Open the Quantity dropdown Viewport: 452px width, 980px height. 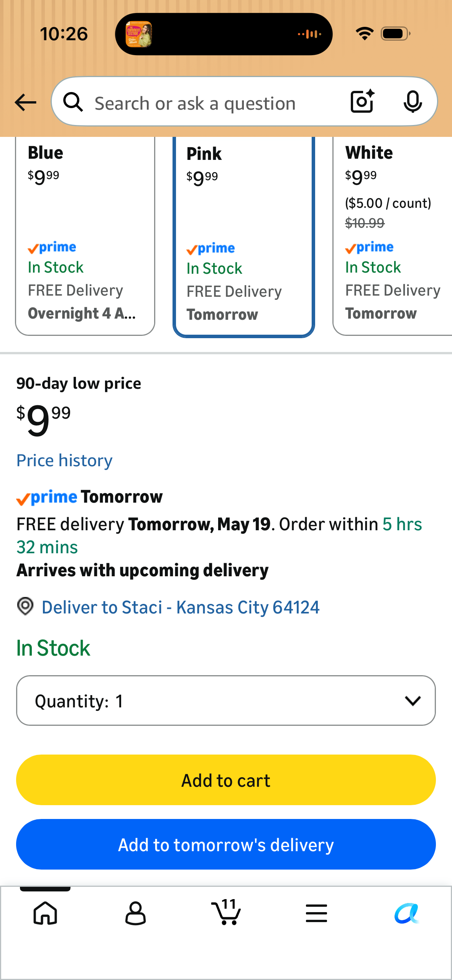pos(226,700)
